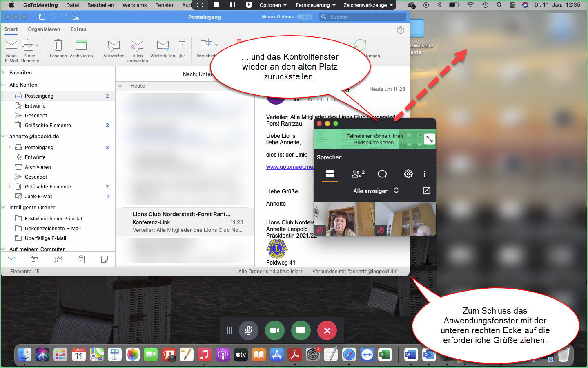Open the GoToMeeting settings gear
This screenshot has width=588, height=368.
(408, 174)
